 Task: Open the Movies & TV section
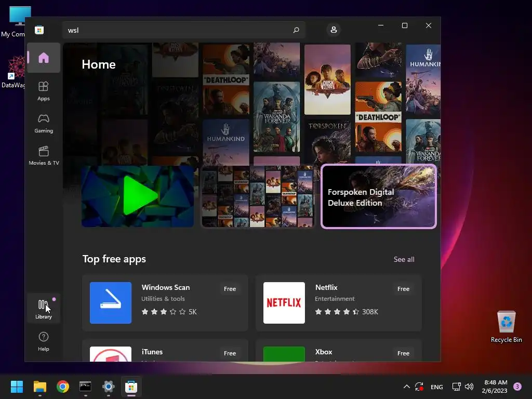pos(44,155)
